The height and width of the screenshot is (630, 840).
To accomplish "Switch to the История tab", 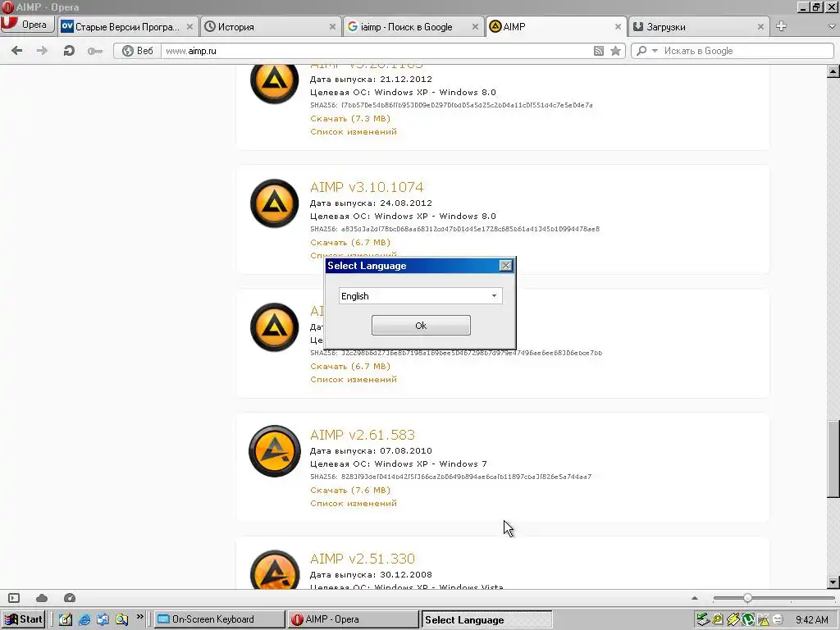I will 271,27.
